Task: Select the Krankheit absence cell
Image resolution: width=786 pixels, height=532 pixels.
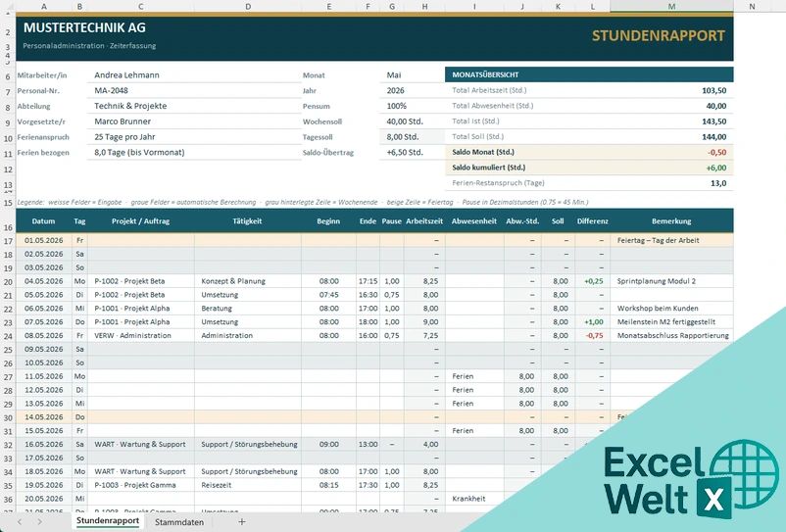Action: tap(474, 499)
